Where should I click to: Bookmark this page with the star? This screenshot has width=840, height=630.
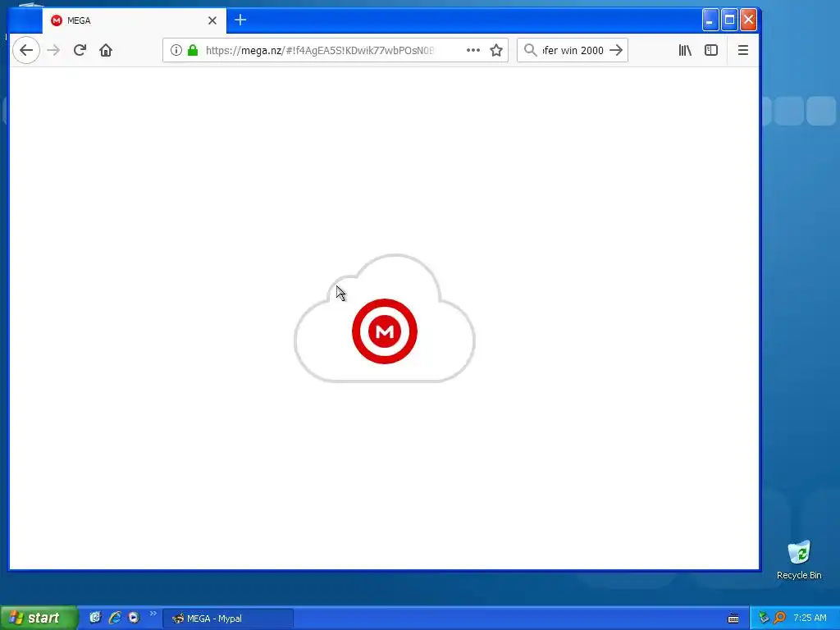(x=496, y=50)
